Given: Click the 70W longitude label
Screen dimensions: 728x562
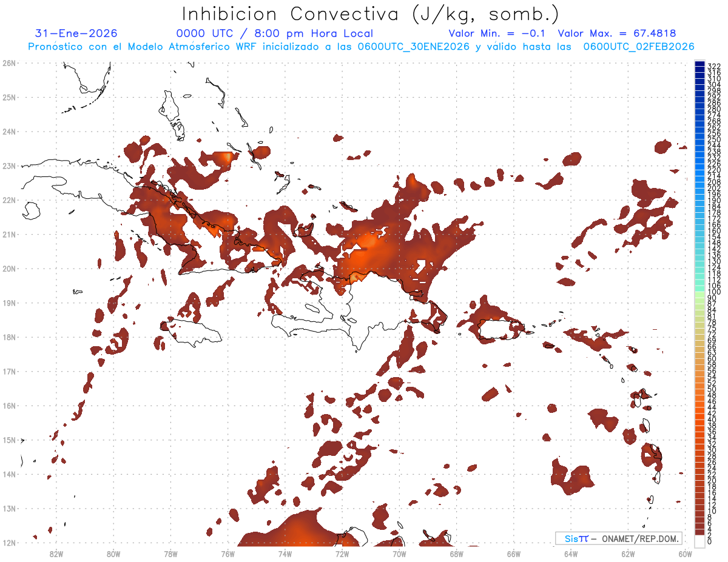Looking at the screenshot, I should [399, 554].
